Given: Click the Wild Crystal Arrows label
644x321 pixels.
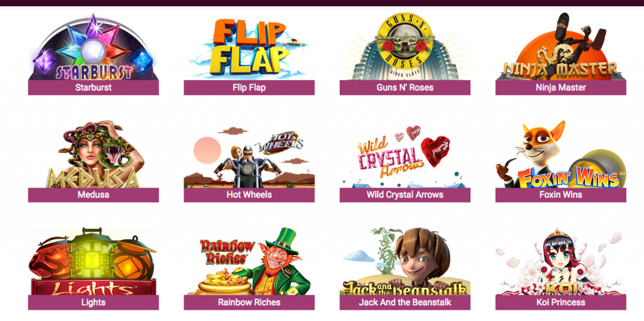Looking at the screenshot, I should [x=404, y=195].
